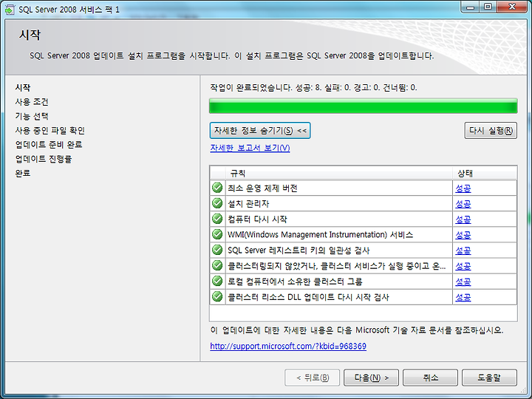Select 사용 중인 파일 확인 step in sidebar
This screenshot has width=532, height=399.
coord(50,130)
